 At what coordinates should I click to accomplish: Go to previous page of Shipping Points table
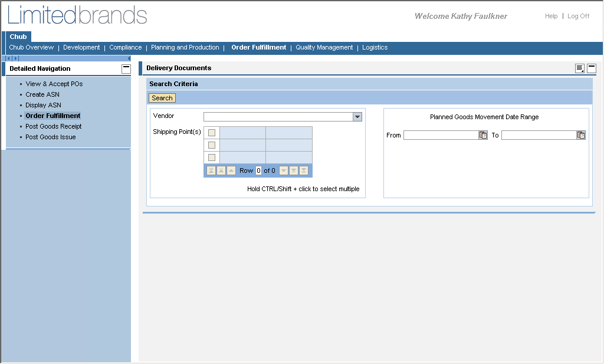pyautogui.click(x=221, y=170)
